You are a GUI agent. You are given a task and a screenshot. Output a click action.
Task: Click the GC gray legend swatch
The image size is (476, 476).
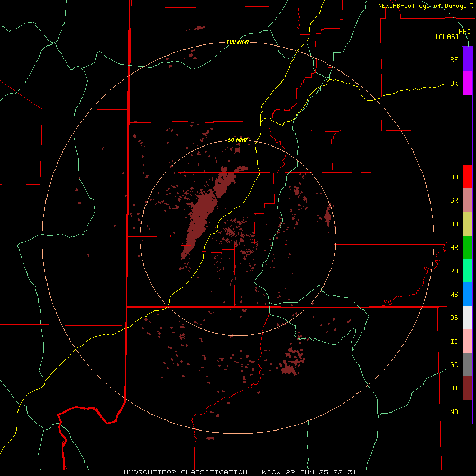[x=467, y=364]
